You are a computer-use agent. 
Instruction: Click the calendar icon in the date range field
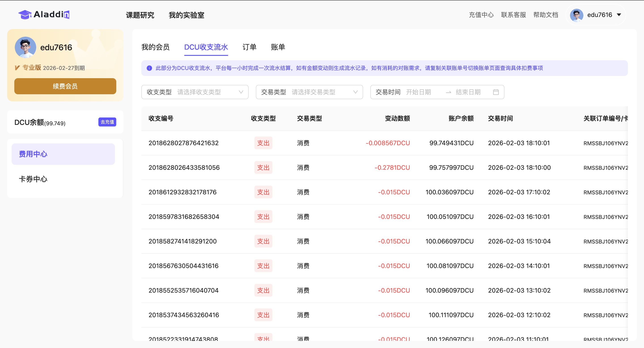pos(496,92)
